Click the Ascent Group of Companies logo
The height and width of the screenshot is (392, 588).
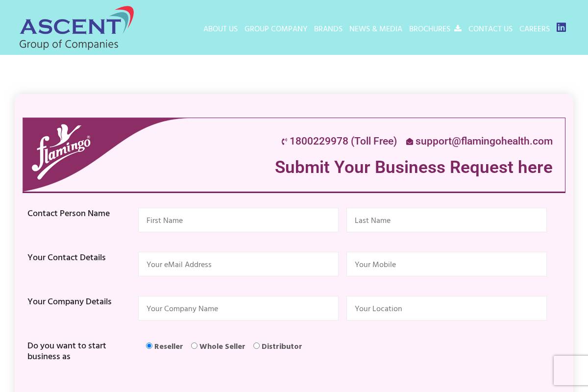[76, 27]
